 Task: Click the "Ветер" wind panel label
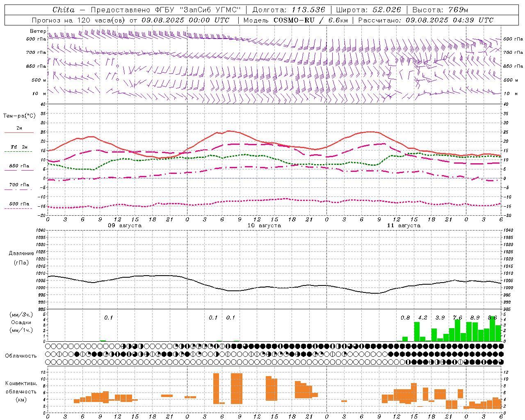(38, 31)
